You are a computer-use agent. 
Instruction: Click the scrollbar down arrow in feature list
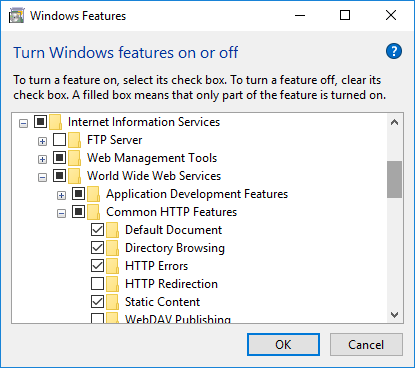395,315
